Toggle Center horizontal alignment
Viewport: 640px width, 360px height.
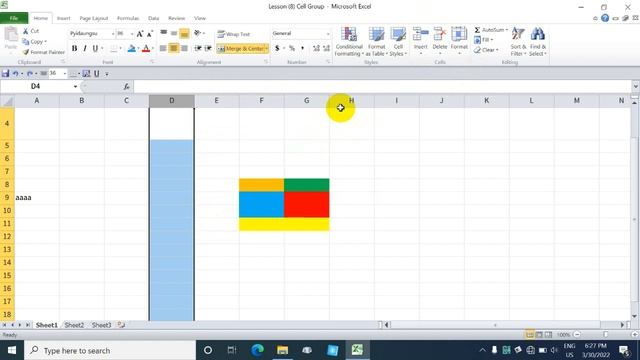174,49
